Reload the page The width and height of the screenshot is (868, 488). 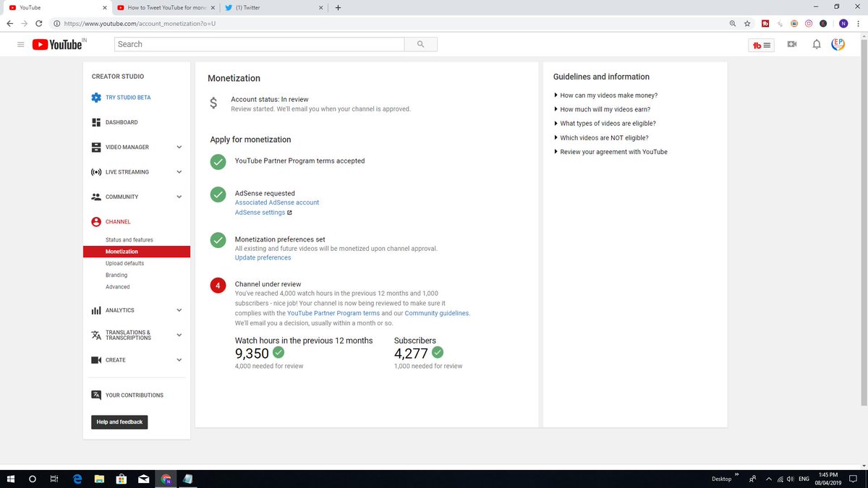point(39,24)
